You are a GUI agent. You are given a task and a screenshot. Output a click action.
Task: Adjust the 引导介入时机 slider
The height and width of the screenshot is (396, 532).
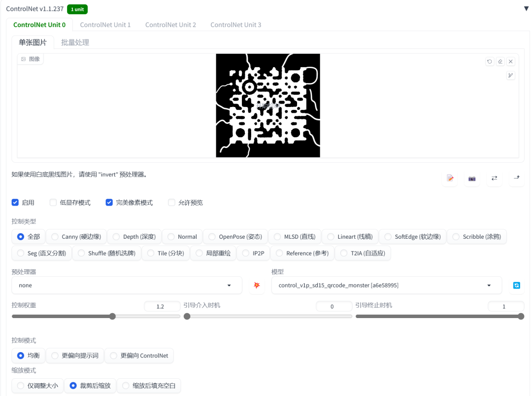tap(267, 317)
